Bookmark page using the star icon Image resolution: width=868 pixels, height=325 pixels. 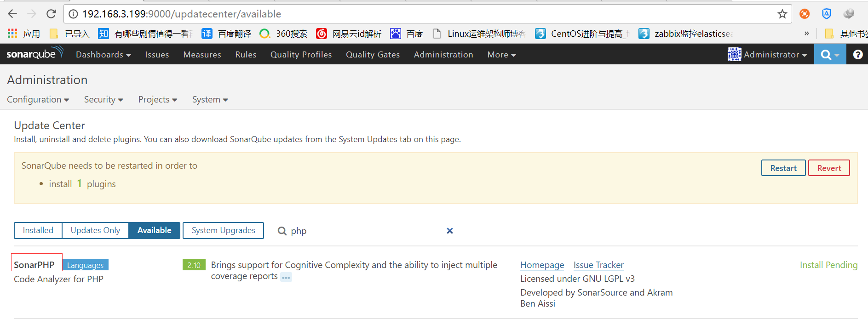pyautogui.click(x=782, y=14)
